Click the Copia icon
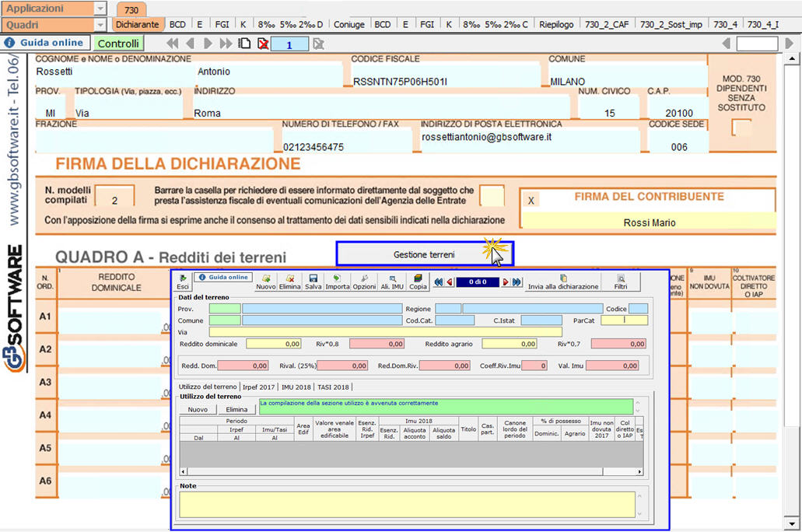The height and width of the screenshot is (532, 802). [418, 281]
